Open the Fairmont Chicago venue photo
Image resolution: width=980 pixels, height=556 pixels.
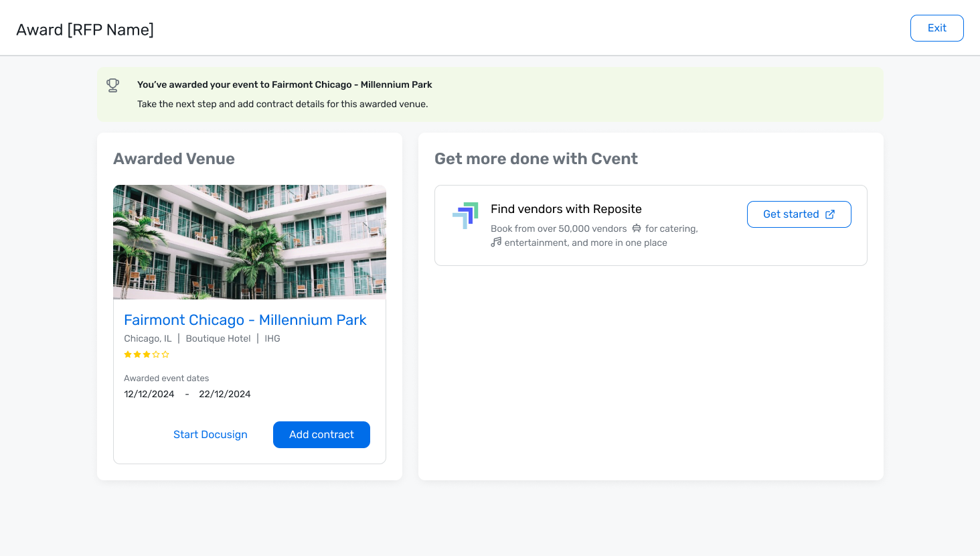(250, 242)
